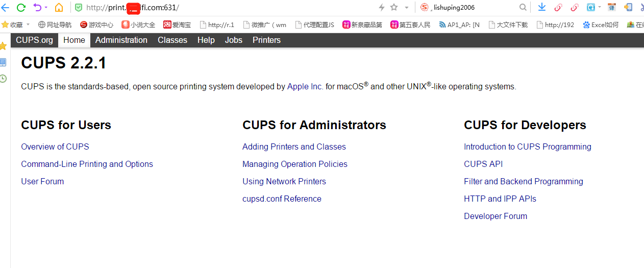Open the dropdown beside the purple undo arrow

tap(46, 8)
